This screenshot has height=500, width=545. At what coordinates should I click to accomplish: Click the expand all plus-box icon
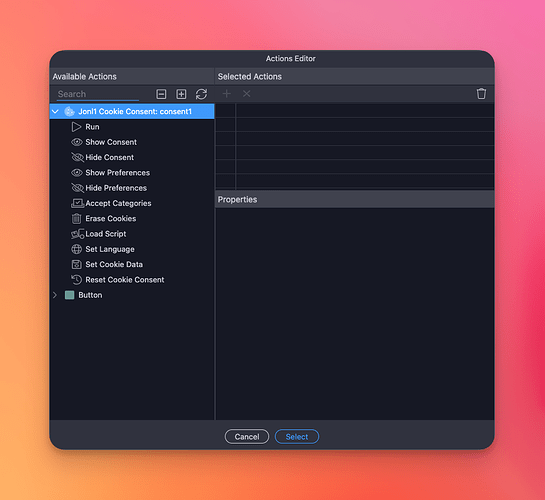click(181, 94)
